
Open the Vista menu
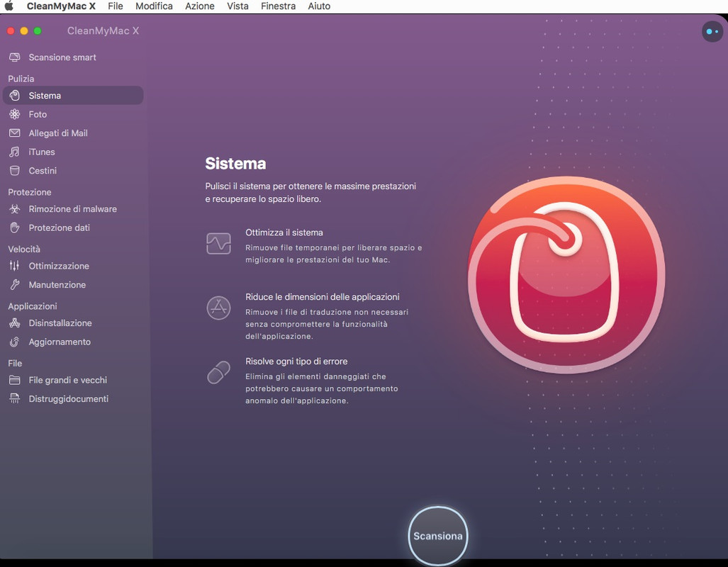[x=237, y=6]
